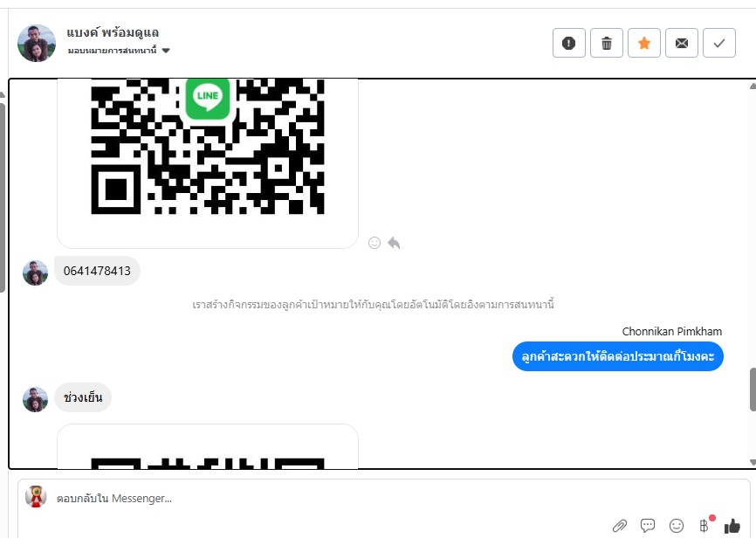Click the baht payment request icon
Viewport: 756px width, 538px height.
[704, 525]
